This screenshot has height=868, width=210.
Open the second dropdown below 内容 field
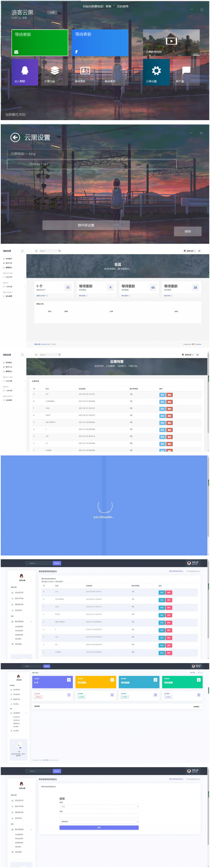click(99, 822)
